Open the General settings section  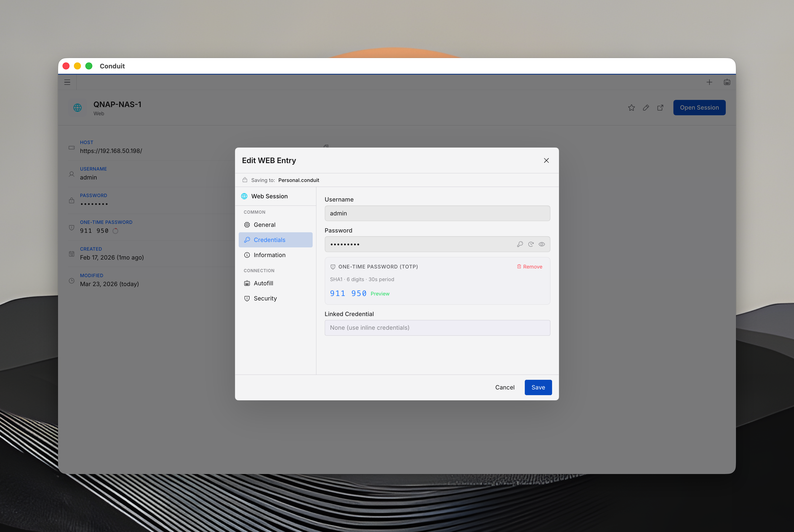(275, 225)
